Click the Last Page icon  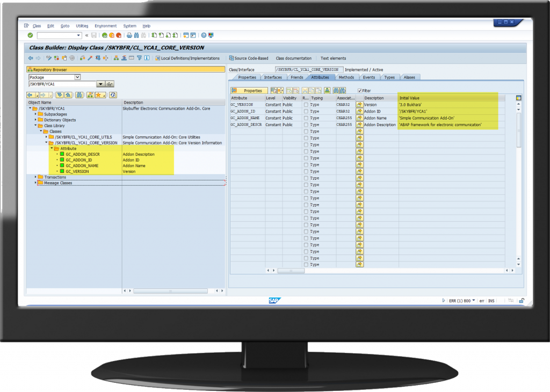(175, 35)
